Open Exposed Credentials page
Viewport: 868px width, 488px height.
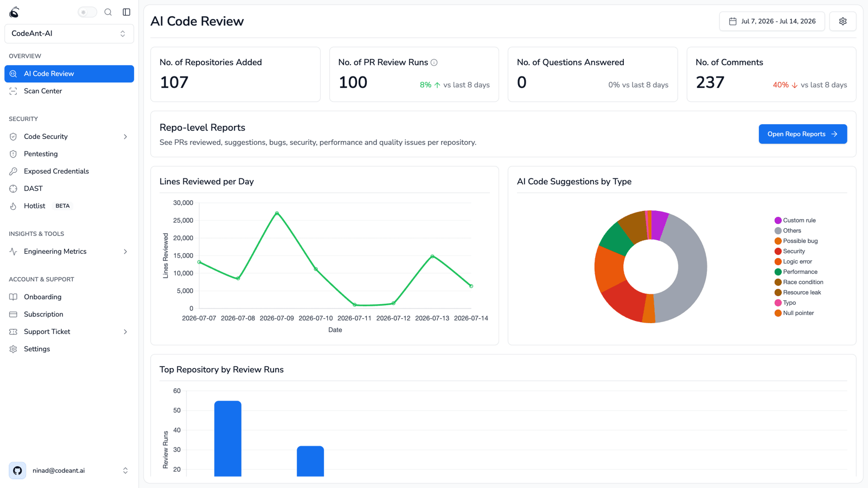(69, 171)
